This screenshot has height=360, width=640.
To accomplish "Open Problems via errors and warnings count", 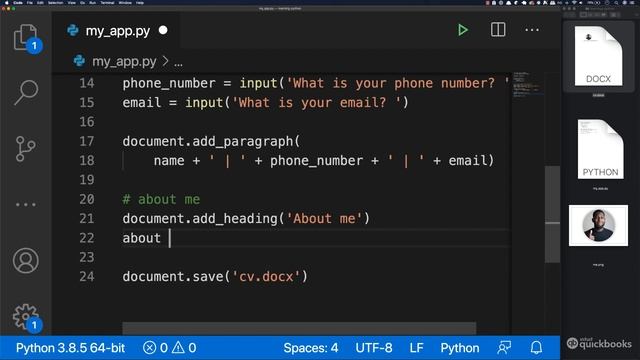I will 169,348.
